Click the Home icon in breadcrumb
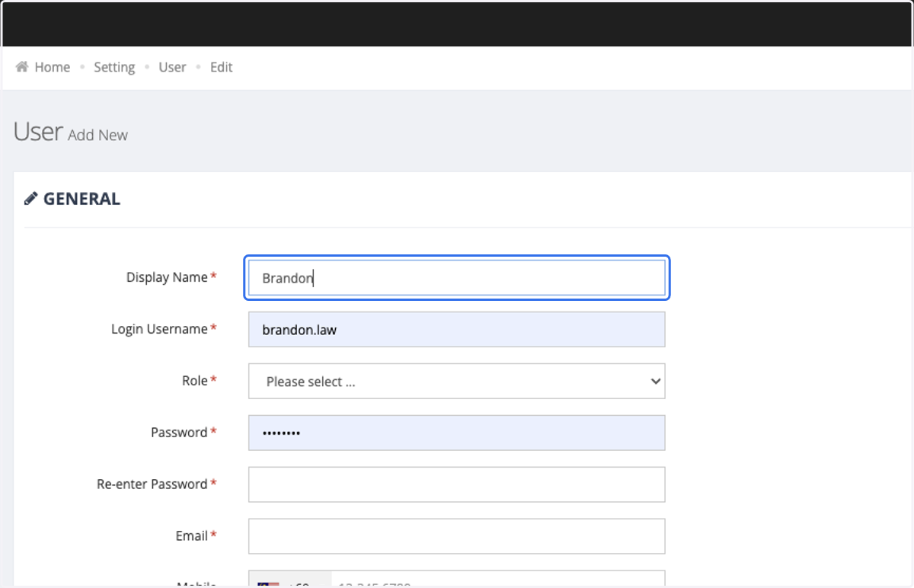This screenshot has width=914, height=588. pos(22,67)
